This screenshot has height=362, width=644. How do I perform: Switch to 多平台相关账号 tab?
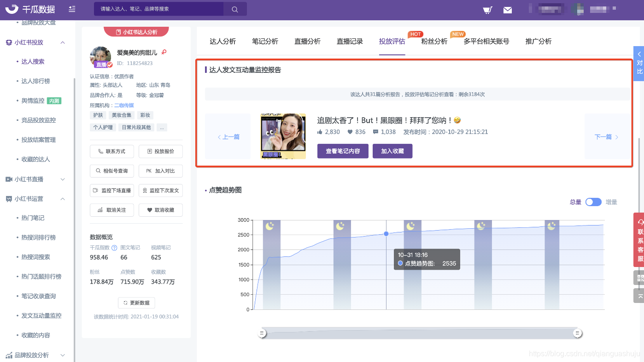(486, 42)
